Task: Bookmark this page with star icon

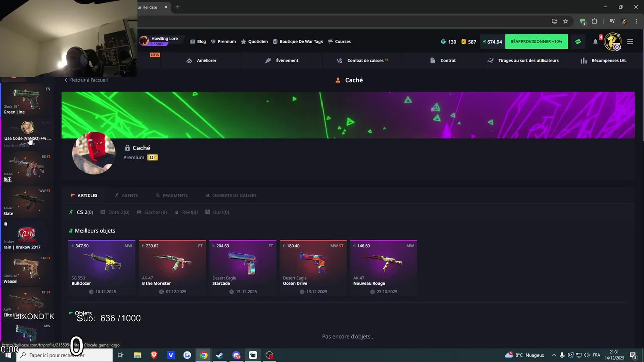Action: pyautogui.click(x=566, y=21)
